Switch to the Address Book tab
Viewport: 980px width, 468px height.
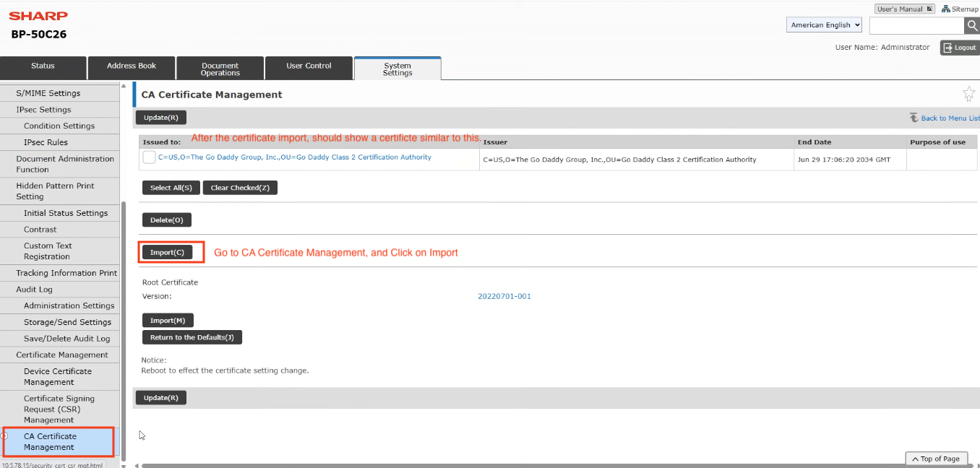click(x=132, y=67)
